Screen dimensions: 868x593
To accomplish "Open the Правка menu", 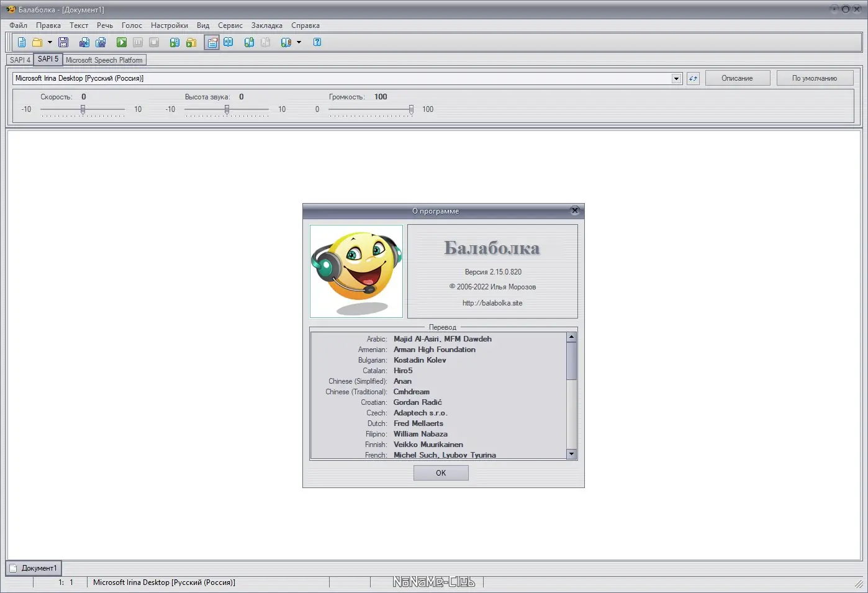I will [x=48, y=25].
